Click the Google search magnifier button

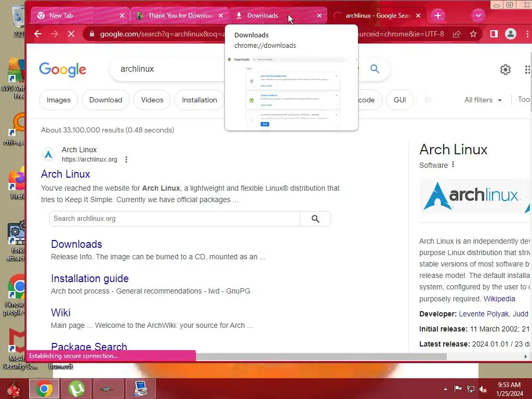tap(375, 69)
